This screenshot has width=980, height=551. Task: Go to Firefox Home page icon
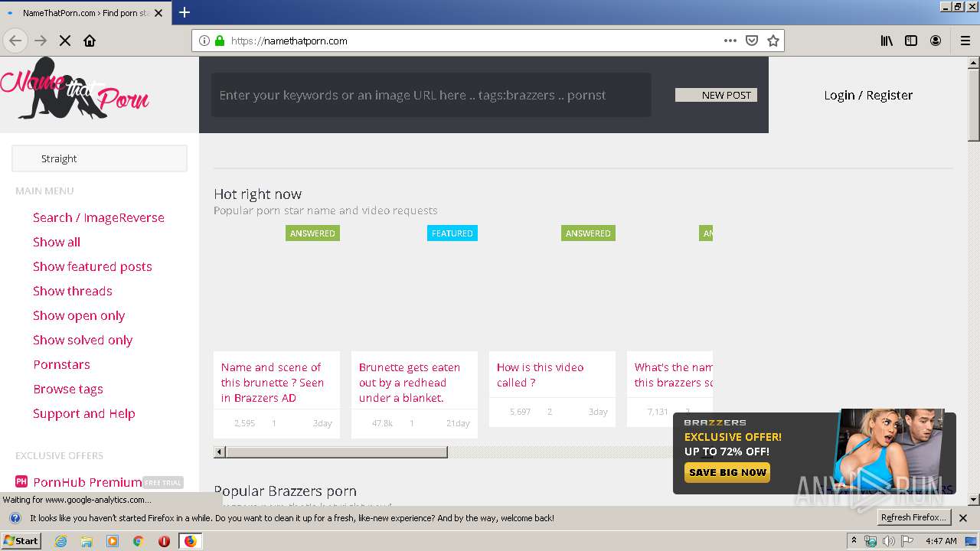90,41
